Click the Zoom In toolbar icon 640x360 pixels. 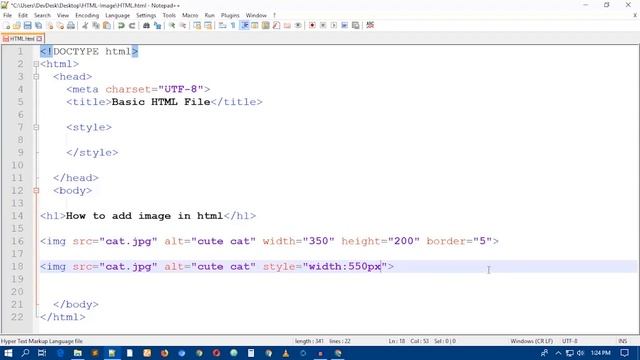click(172, 26)
